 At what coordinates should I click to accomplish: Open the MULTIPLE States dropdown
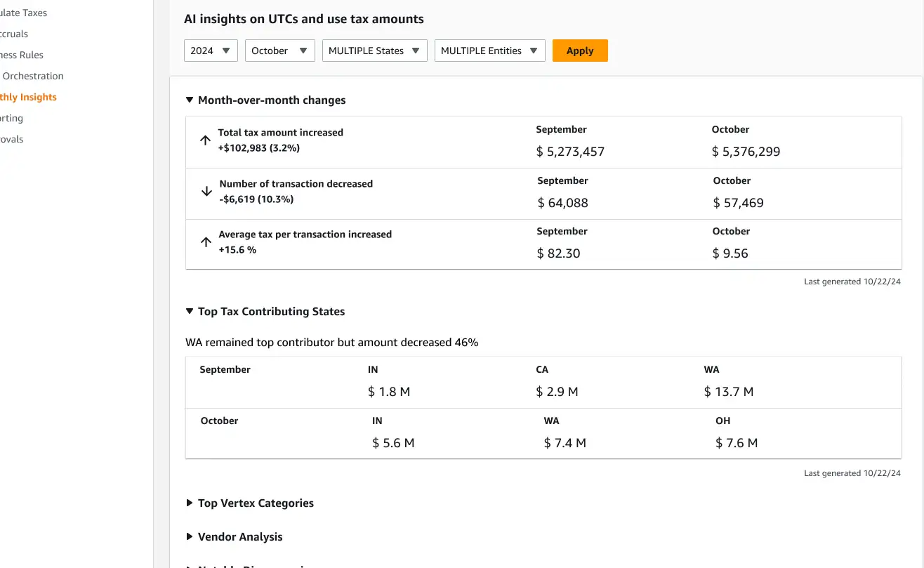[374, 51]
